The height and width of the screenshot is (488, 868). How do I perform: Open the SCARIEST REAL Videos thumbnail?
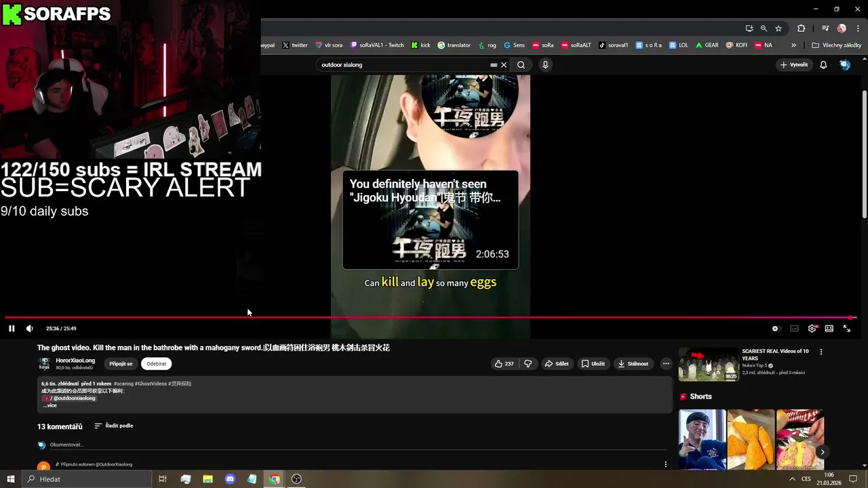click(709, 365)
